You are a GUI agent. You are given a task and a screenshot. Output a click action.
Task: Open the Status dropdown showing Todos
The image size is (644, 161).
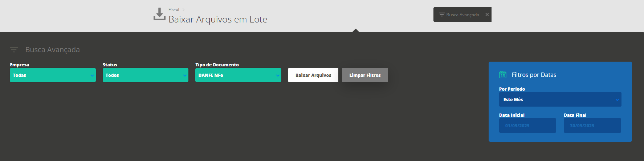(145, 75)
